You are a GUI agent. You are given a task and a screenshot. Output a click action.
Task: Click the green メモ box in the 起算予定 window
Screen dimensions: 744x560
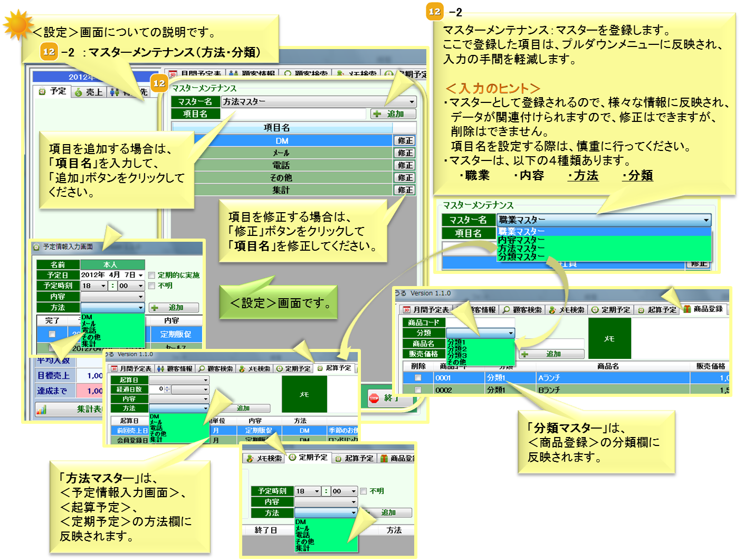click(x=304, y=394)
